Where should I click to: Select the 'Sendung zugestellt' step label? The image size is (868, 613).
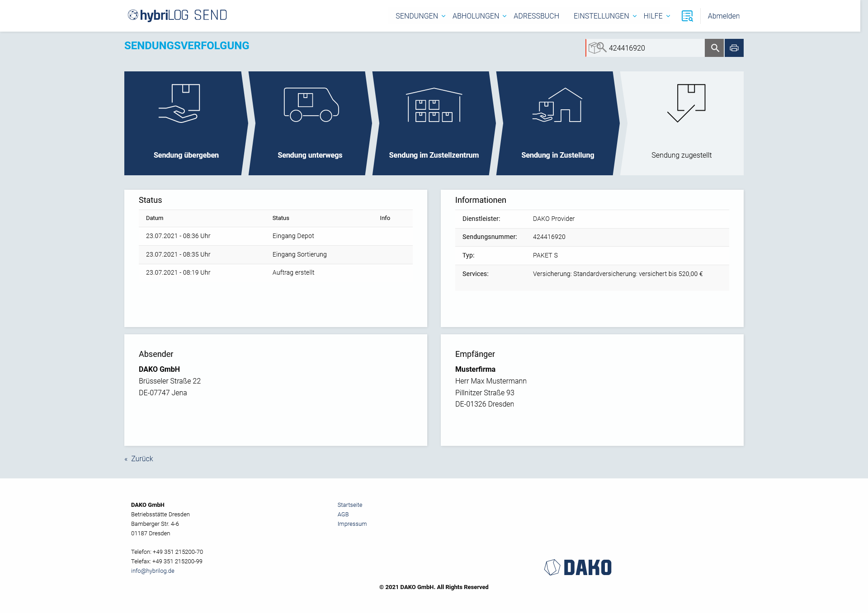coord(682,155)
